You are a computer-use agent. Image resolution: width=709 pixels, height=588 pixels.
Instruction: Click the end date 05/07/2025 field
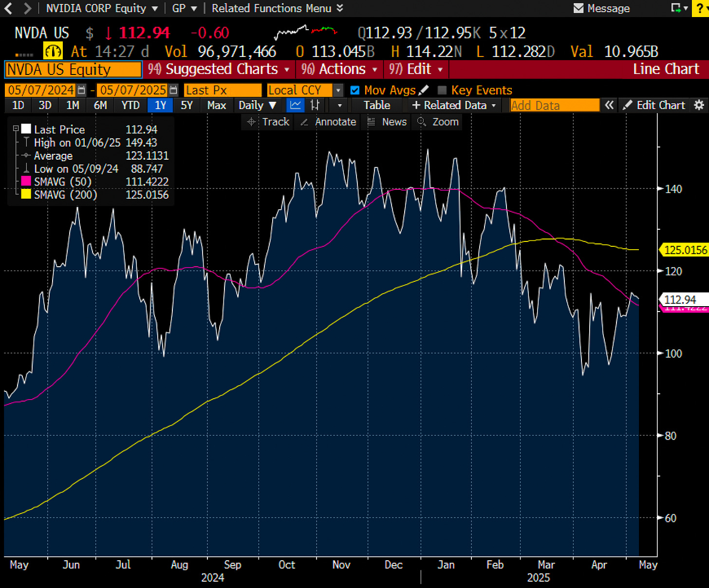[133, 90]
